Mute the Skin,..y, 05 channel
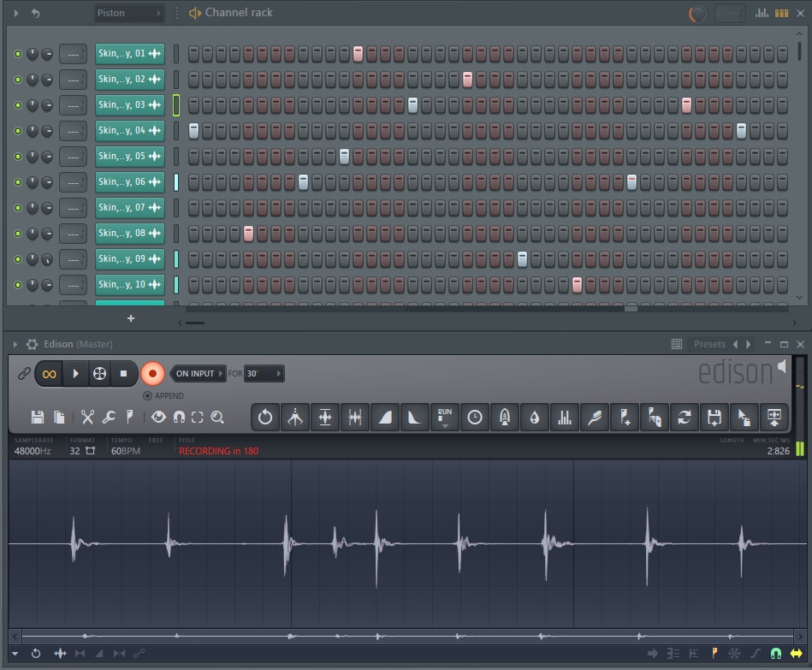The height and width of the screenshot is (670, 812). tap(18, 157)
